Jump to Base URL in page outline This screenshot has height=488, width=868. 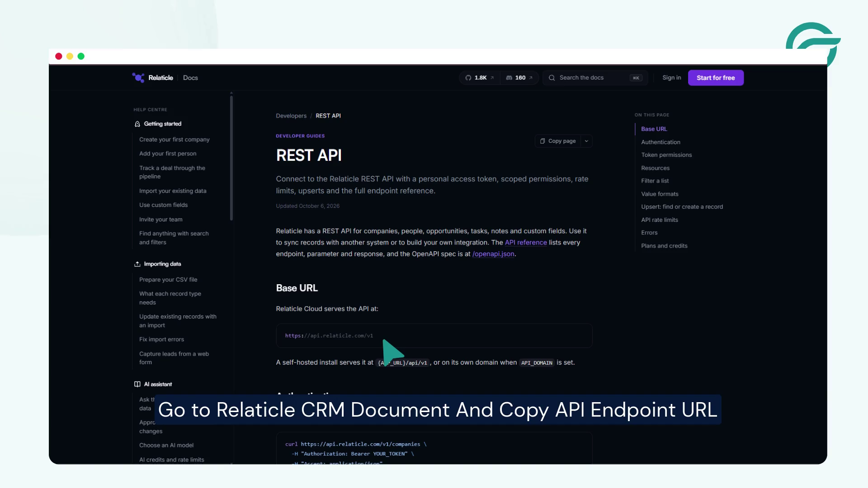click(654, 129)
